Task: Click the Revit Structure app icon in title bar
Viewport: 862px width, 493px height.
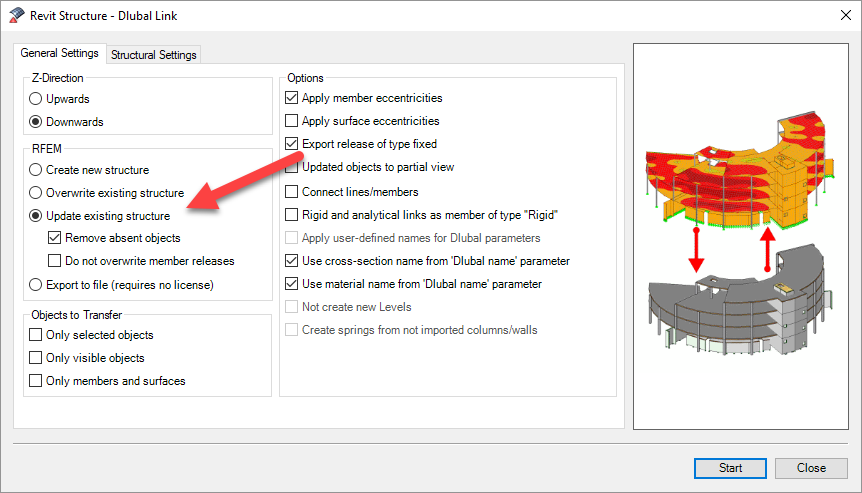Action: pyautogui.click(x=16, y=15)
